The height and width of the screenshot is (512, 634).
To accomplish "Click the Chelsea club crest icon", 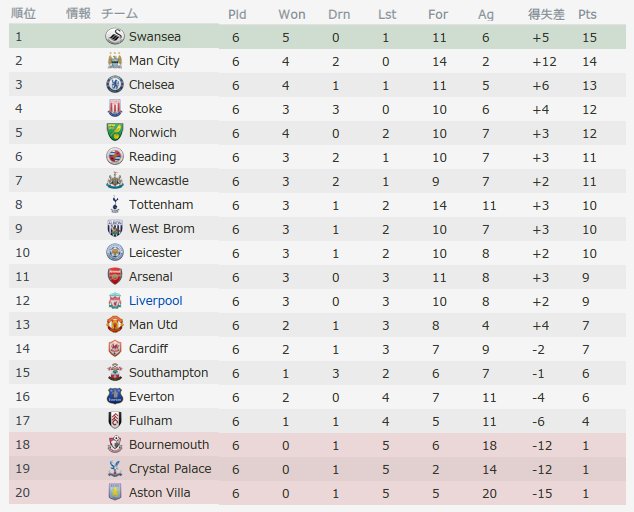I will click(114, 85).
